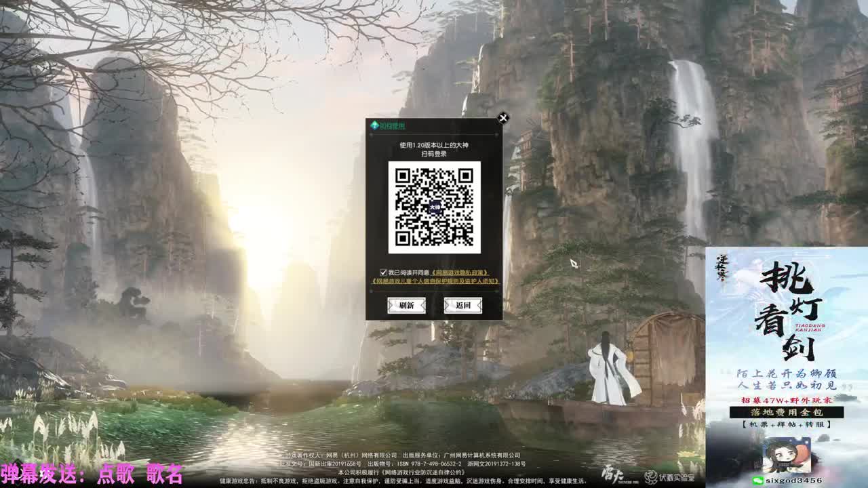The height and width of the screenshot is (488, 868).
Task: Click the 使用1.20版本以上的大神 text
Action: 434,144
